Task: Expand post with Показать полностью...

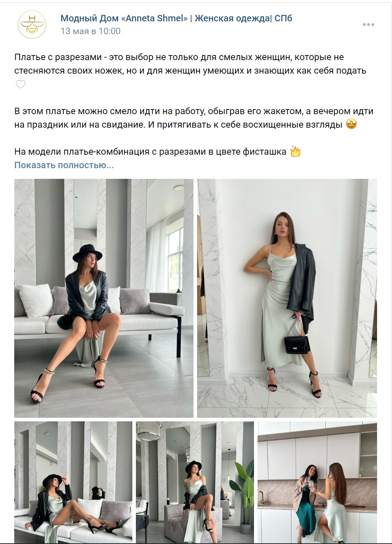Action: [x=64, y=165]
